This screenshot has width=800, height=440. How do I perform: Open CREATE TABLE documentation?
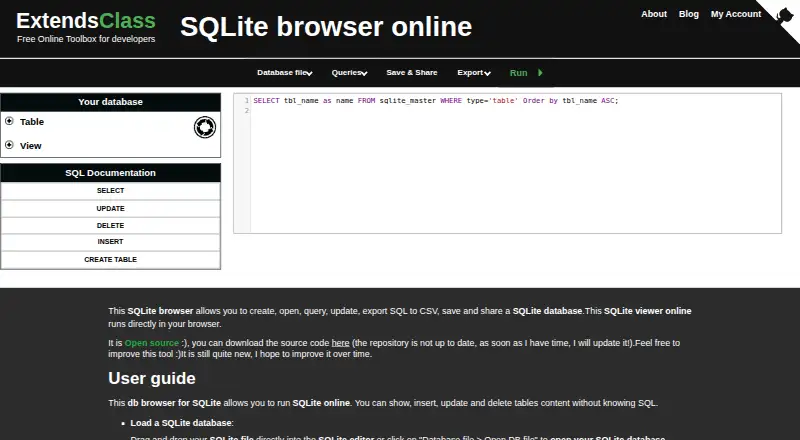point(111,259)
